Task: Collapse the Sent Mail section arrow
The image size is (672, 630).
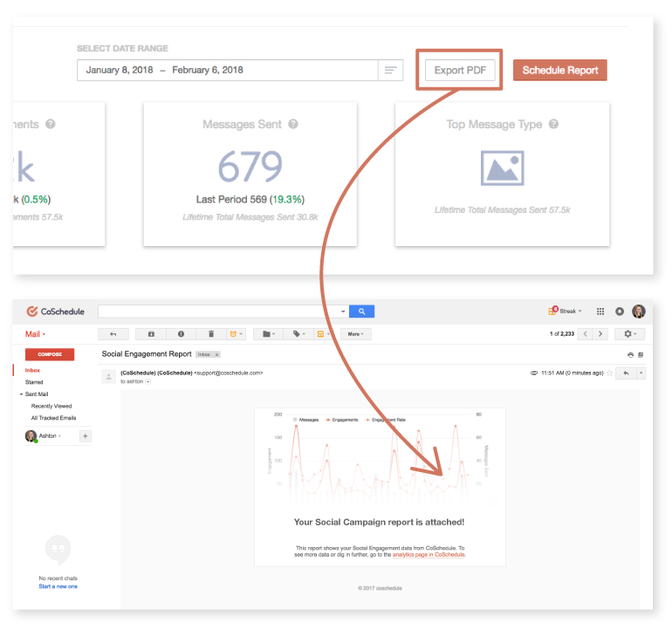Action: pos(21,394)
